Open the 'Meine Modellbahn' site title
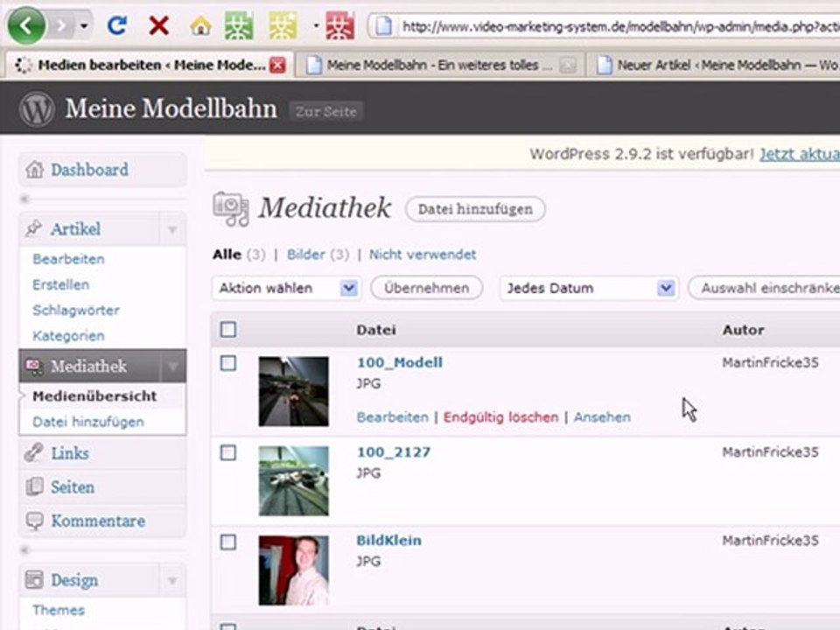Image resolution: width=840 pixels, height=630 pixels. pos(171,108)
